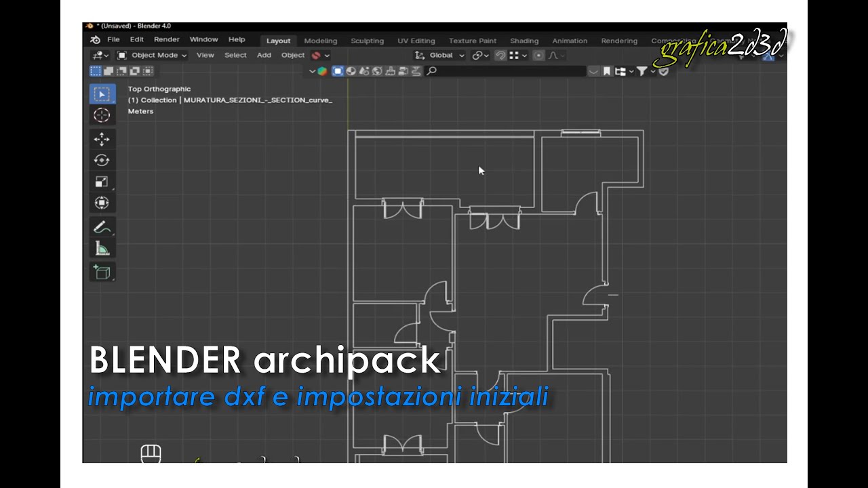Open the editor type dropdown
Image resolution: width=868 pixels, height=488 pixels.
coord(100,56)
